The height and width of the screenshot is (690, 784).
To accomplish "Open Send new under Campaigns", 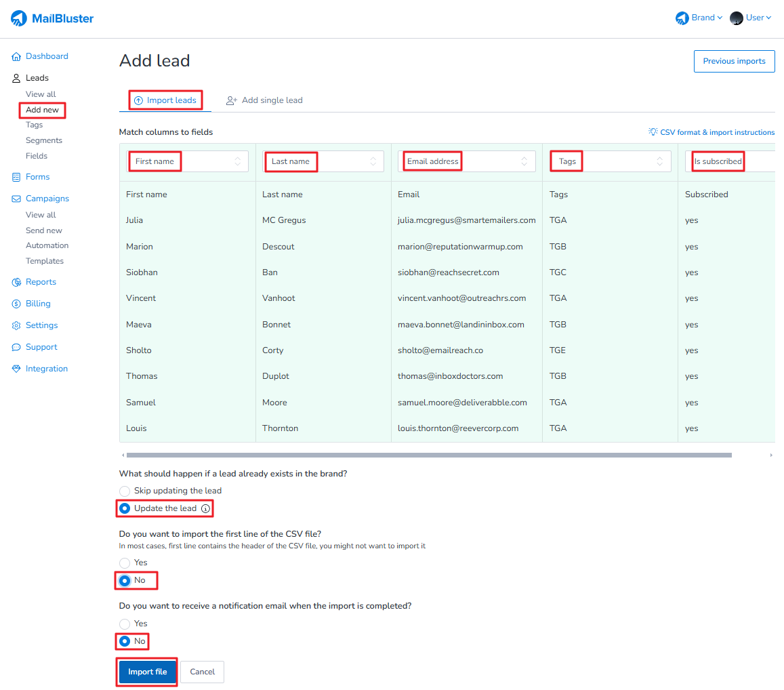I will (44, 230).
